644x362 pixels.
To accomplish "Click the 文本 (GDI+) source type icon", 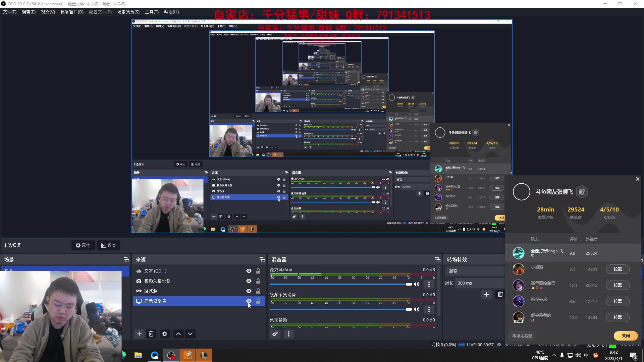I will tap(139, 271).
